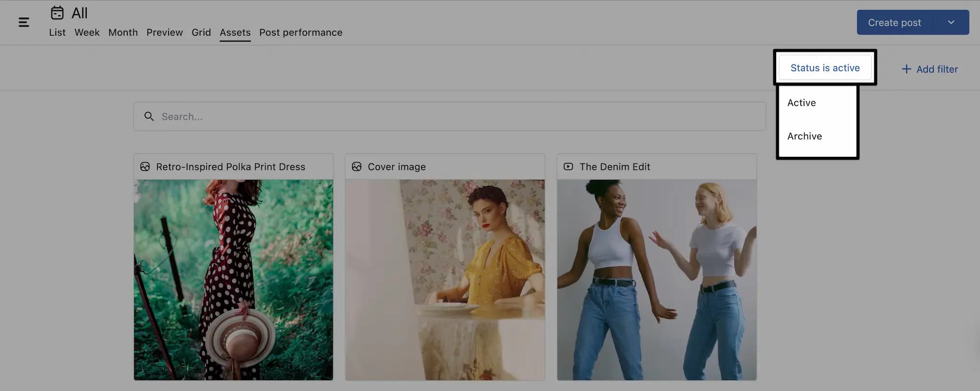Switch to the List view tab
Image resolution: width=980 pixels, height=391 pixels.
click(57, 32)
